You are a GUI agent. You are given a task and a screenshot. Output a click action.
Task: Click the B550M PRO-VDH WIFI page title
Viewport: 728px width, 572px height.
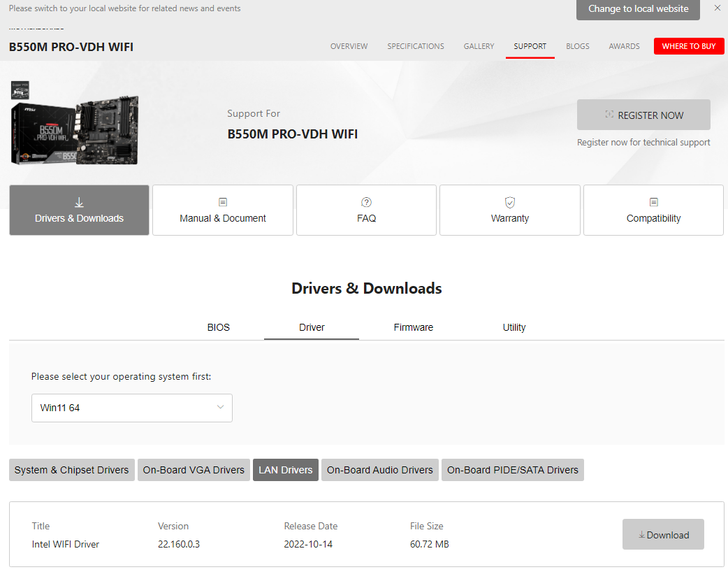[x=71, y=47]
